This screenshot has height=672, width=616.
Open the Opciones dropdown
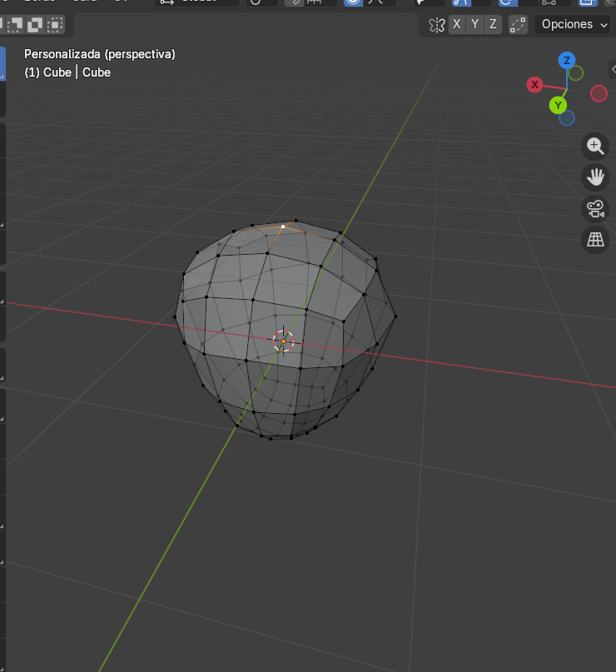(x=574, y=24)
